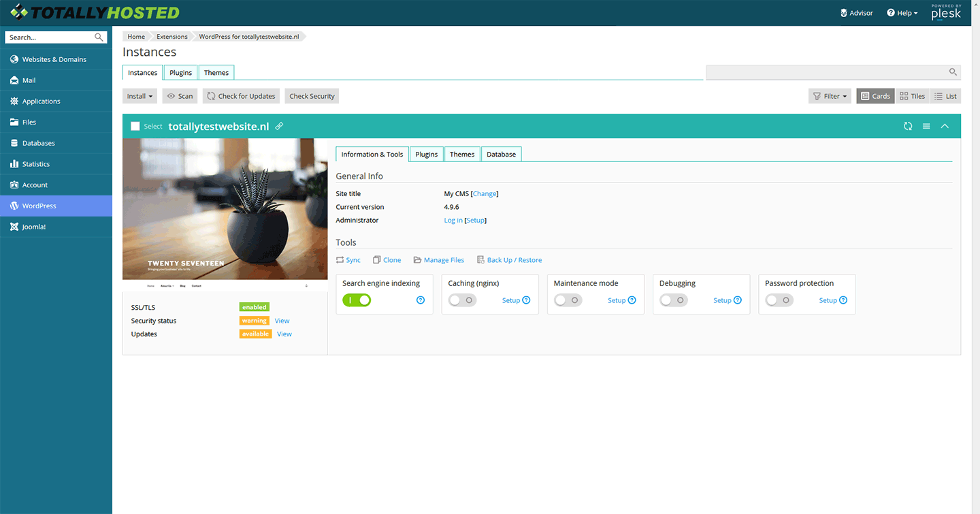Switch to the Database tab
980x514 pixels.
(x=501, y=155)
